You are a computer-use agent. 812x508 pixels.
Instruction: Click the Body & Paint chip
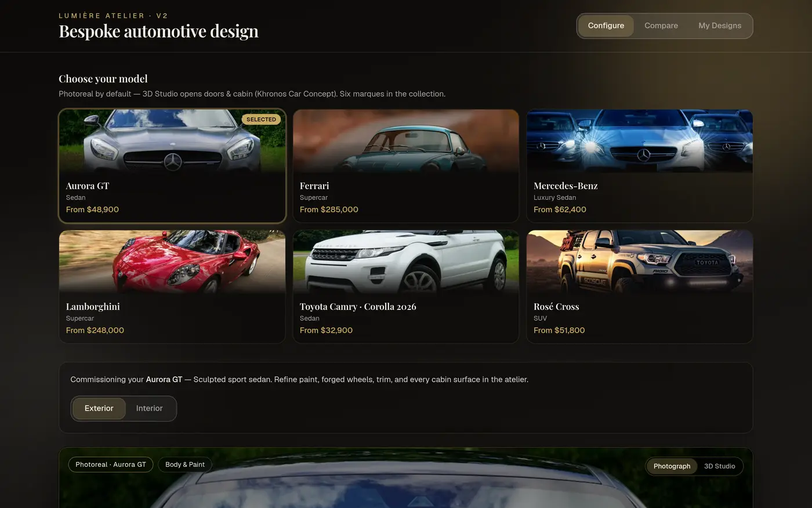coord(185,464)
